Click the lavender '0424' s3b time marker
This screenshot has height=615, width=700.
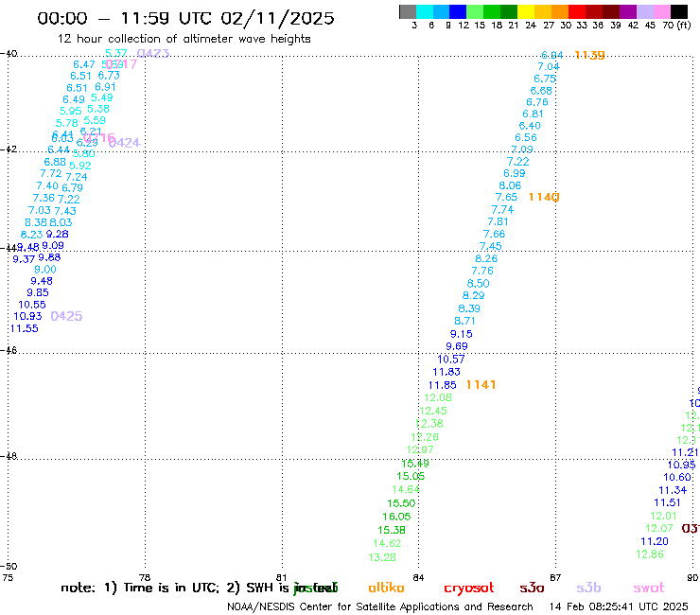tap(125, 143)
